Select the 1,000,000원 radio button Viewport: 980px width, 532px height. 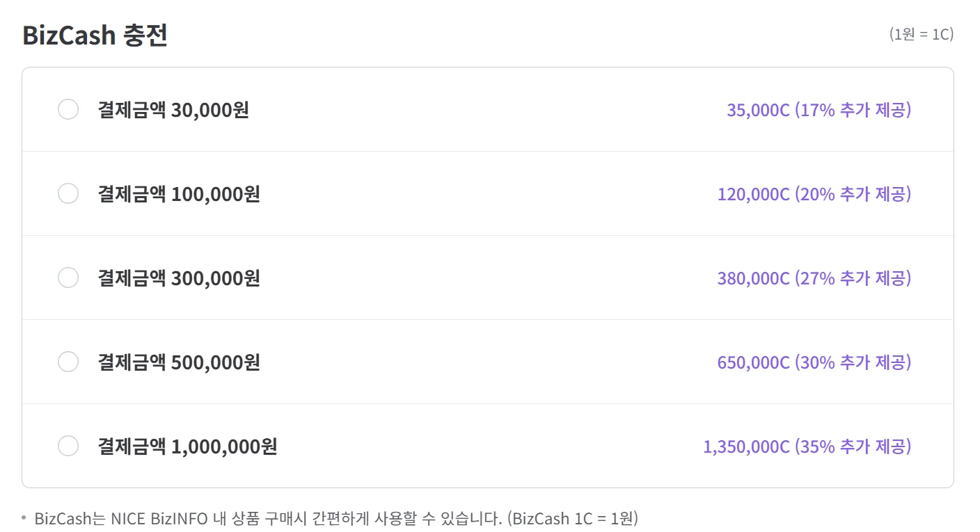[x=68, y=446]
